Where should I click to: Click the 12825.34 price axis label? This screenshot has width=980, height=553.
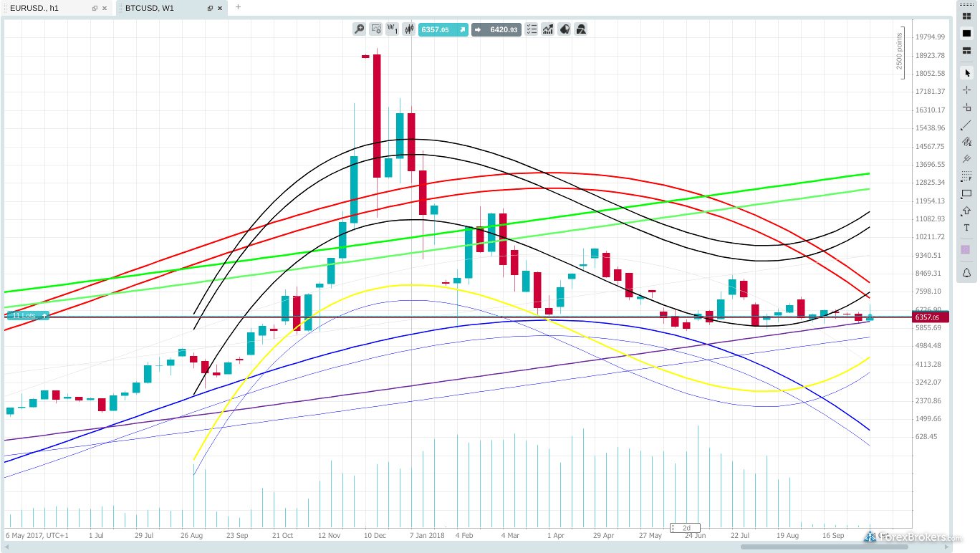[930, 182]
